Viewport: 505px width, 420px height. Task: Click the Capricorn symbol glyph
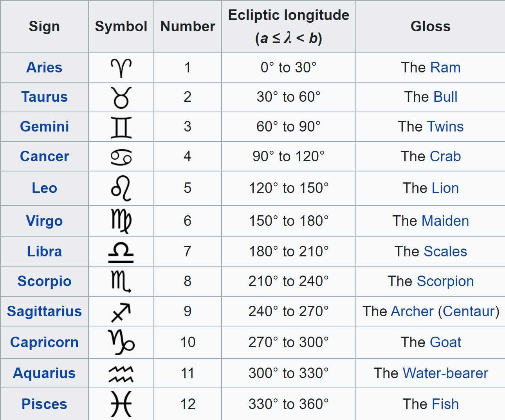coord(121,342)
